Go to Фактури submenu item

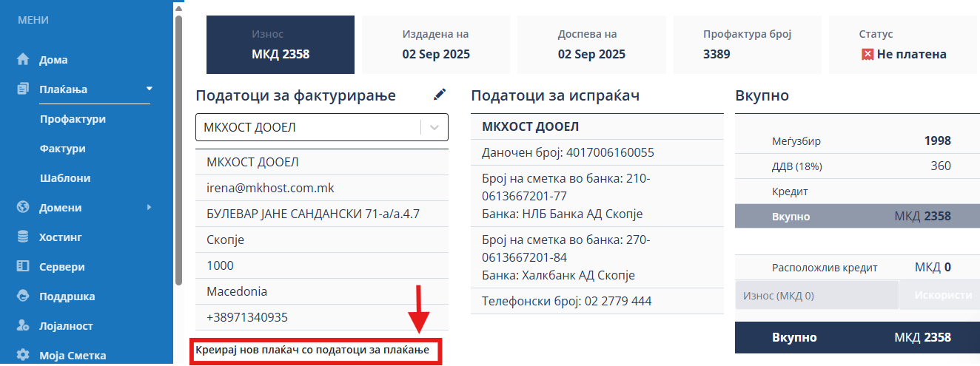click(x=63, y=149)
